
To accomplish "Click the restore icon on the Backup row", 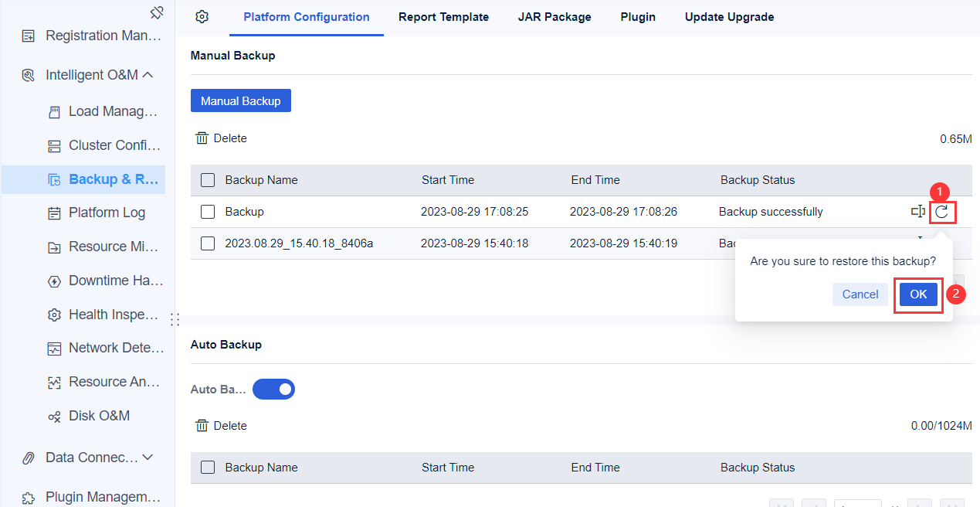I will [x=942, y=211].
